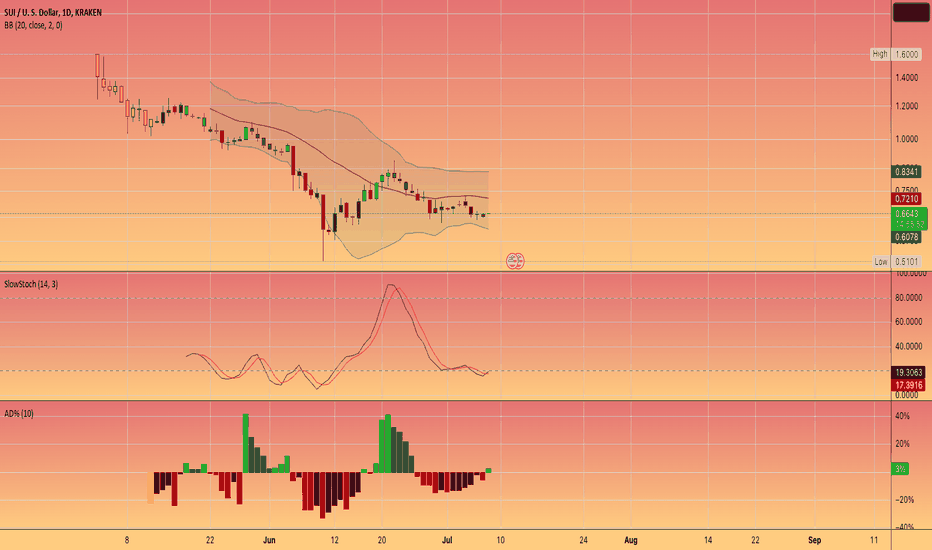Click the Low label on the price axis
Image resolution: width=932 pixels, height=550 pixels.
point(881,262)
